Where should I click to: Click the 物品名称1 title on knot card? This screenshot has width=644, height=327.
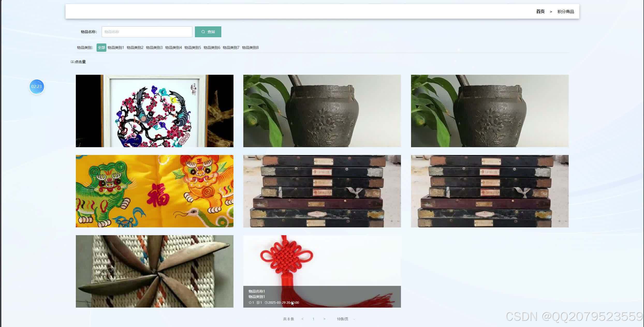(257, 291)
